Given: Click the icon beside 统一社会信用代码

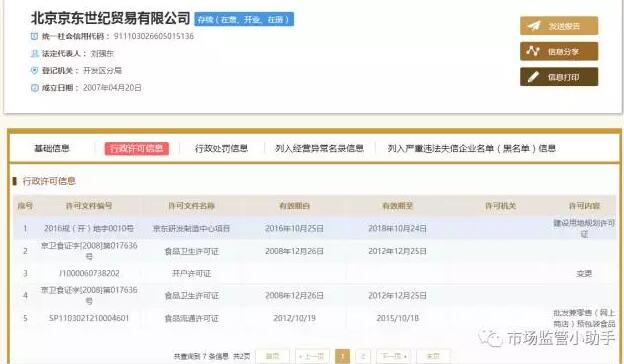Looking at the screenshot, I should (35, 36).
